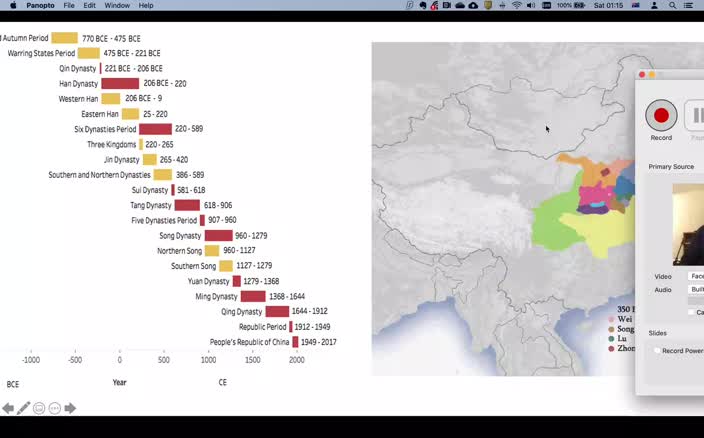The width and height of the screenshot is (704, 438).
Task: Toggle the checkbox below the Audio dropdown
Action: [691, 312]
